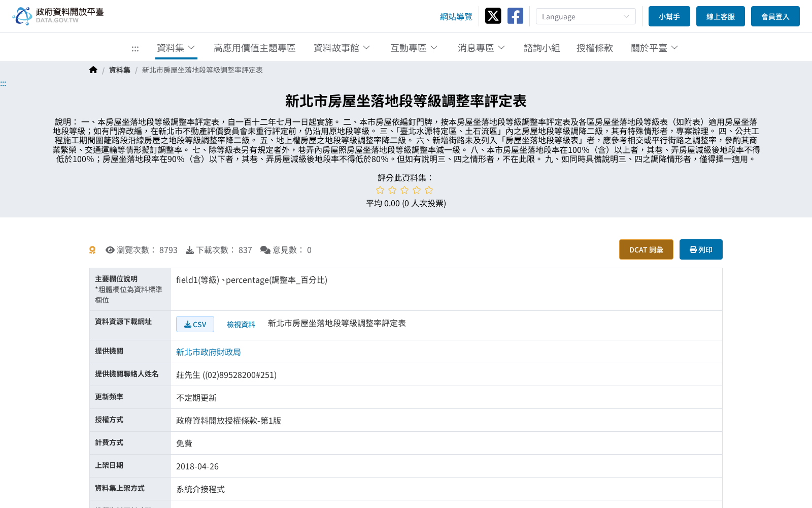Viewport: 812px width, 508px height.
Task: Click the DCAT 詞彙 button
Action: point(646,249)
